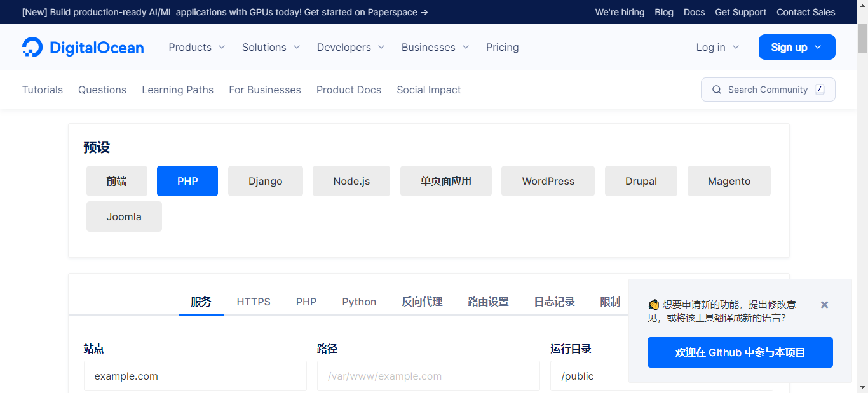868x393 pixels.
Task: Select the 单页面应用 preset
Action: tap(446, 181)
